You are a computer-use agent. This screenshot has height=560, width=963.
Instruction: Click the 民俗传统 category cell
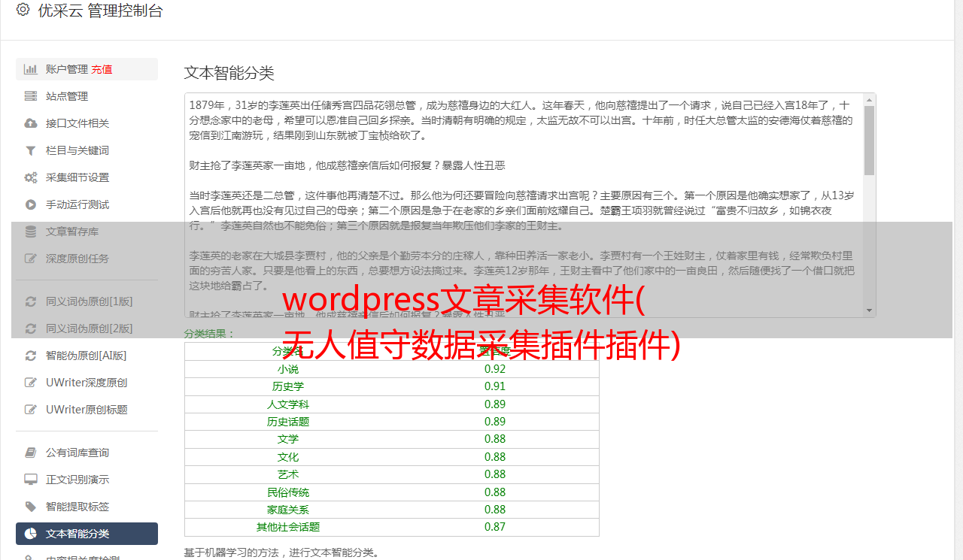point(288,492)
